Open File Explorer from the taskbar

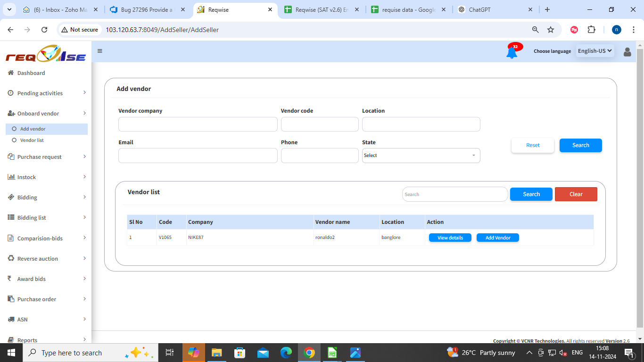tap(216, 353)
